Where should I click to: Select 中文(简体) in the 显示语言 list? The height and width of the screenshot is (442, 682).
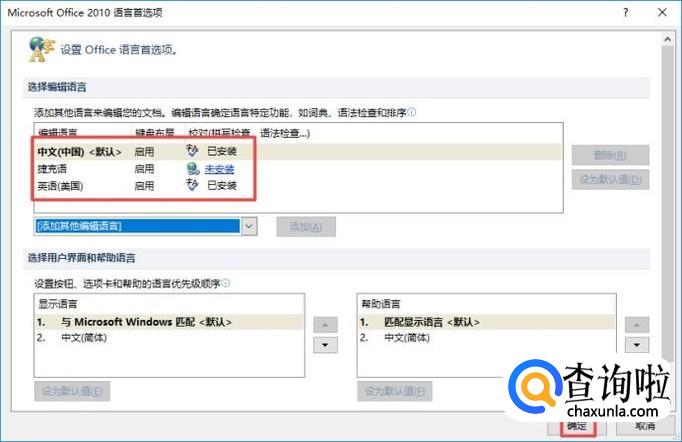(x=169, y=338)
